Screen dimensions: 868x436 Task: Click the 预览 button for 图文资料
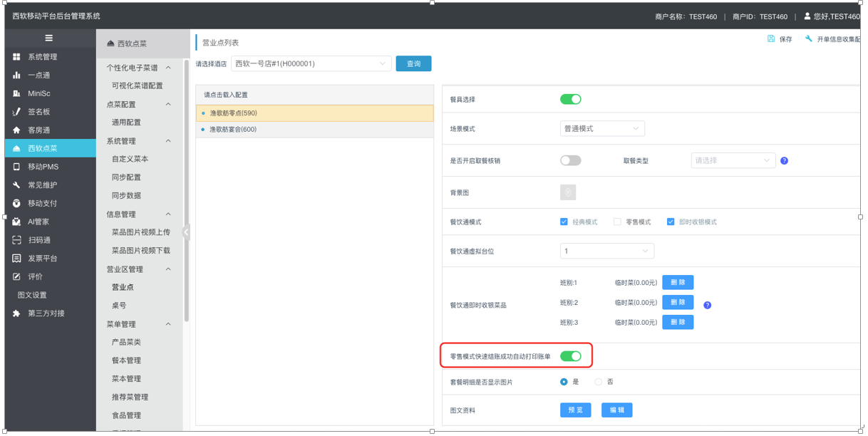[x=575, y=410]
